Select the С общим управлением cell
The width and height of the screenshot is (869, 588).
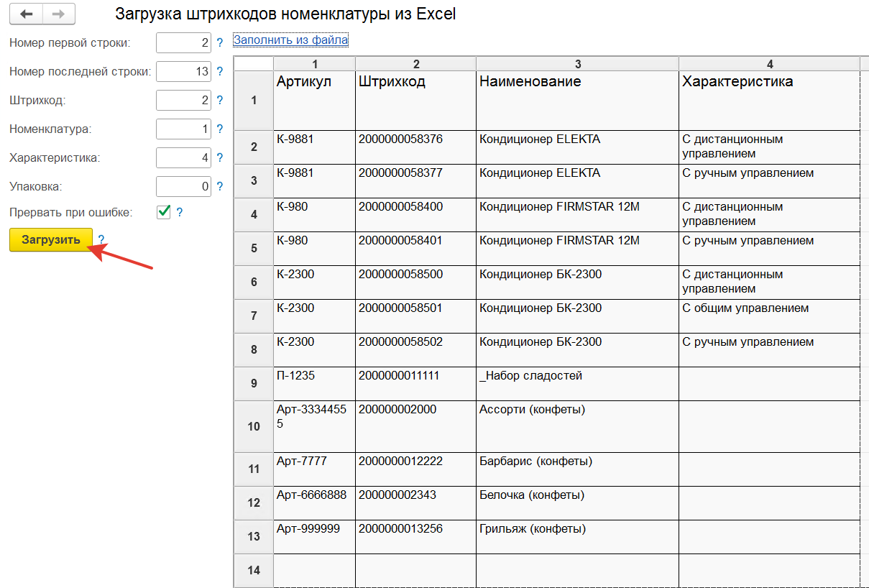[770, 316]
